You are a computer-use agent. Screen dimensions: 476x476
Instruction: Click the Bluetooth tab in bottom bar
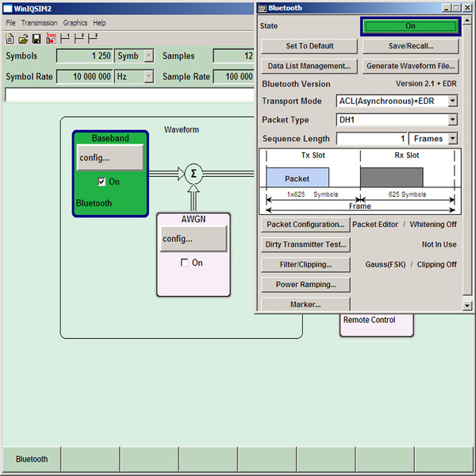coord(32,459)
